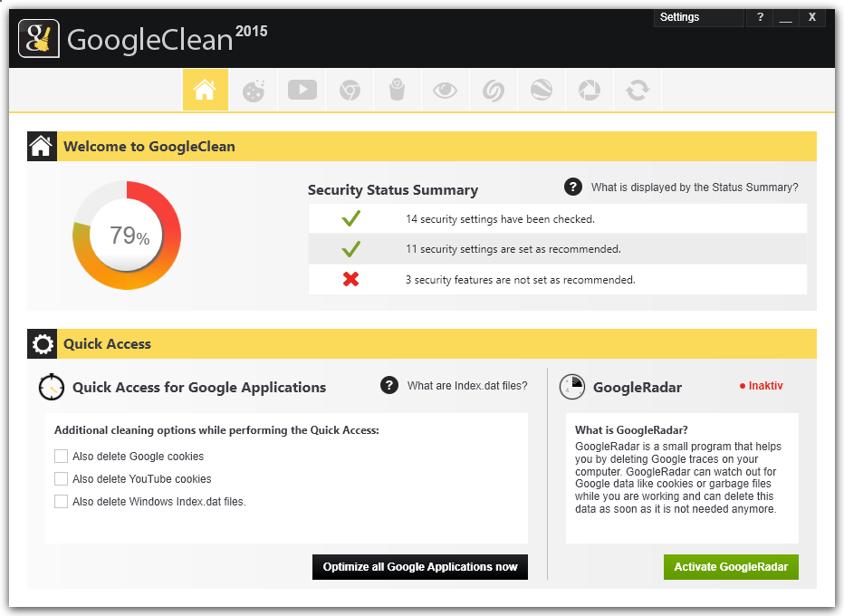Image resolution: width=844 pixels, height=616 pixels.
Task: Open the spiral swirl tab icon
Action: tap(493, 90)
